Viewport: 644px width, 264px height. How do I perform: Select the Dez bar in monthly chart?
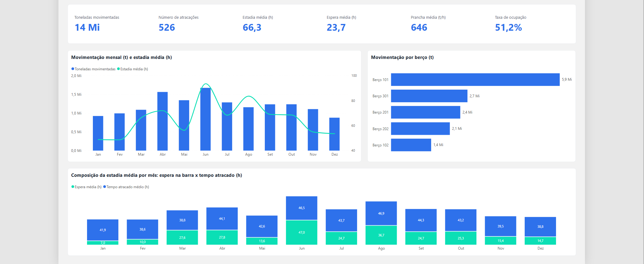click(x=334, y=134)
